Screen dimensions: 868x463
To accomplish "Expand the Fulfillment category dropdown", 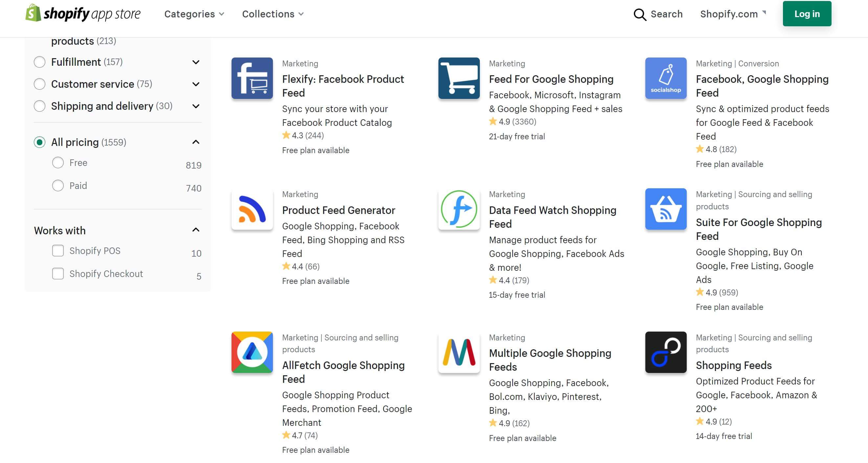I will (195, 62).
